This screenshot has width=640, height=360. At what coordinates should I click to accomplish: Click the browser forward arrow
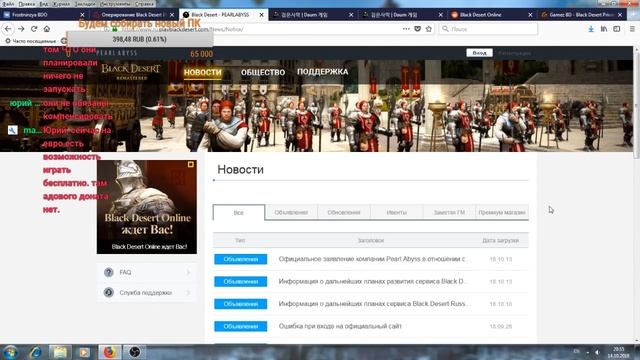tap(21, 29)
